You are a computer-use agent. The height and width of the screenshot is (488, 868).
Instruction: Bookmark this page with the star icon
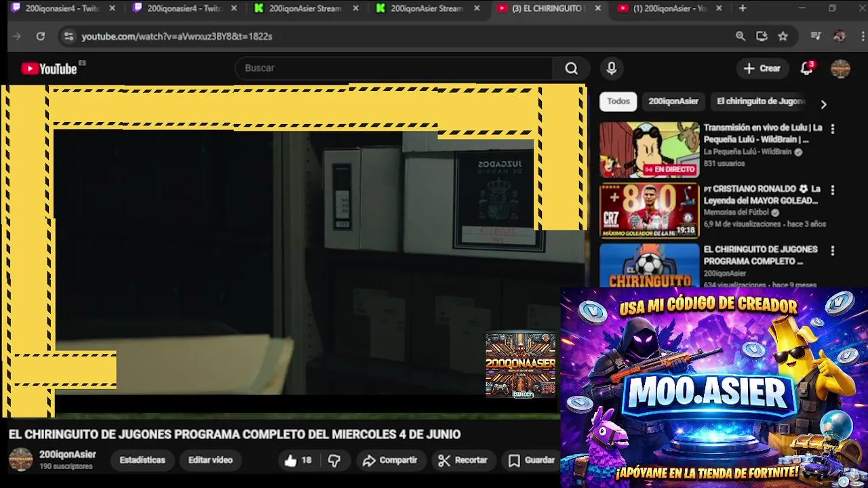[783, 37]
